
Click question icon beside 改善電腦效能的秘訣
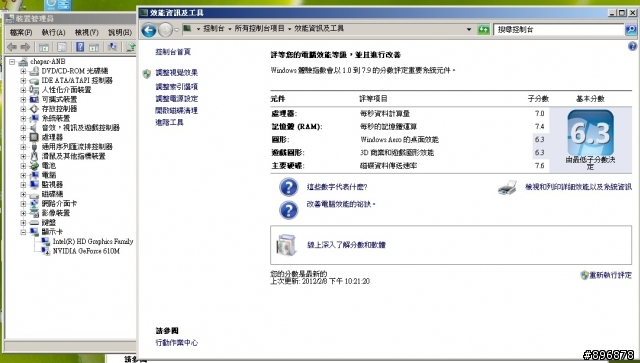click(x=289, y=210)
